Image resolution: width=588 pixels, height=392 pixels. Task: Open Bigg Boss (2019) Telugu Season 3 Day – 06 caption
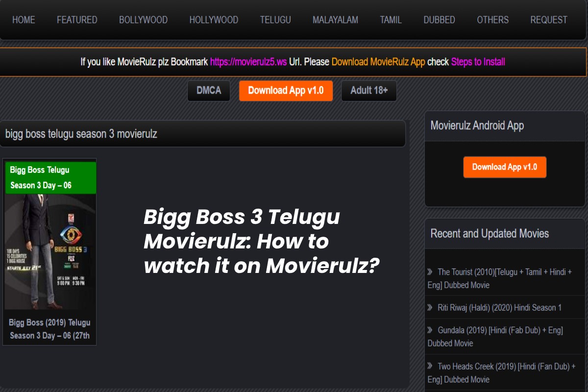point(49,329)
